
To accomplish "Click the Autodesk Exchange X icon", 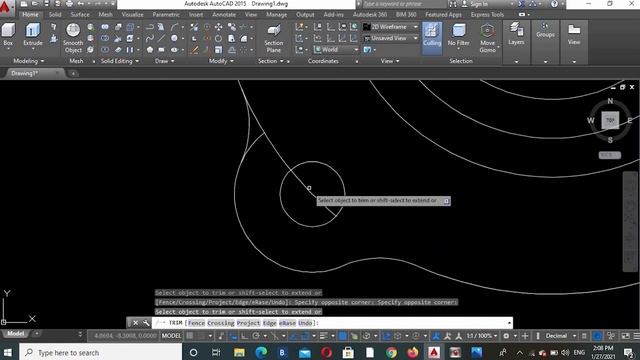I will point(521,4).
